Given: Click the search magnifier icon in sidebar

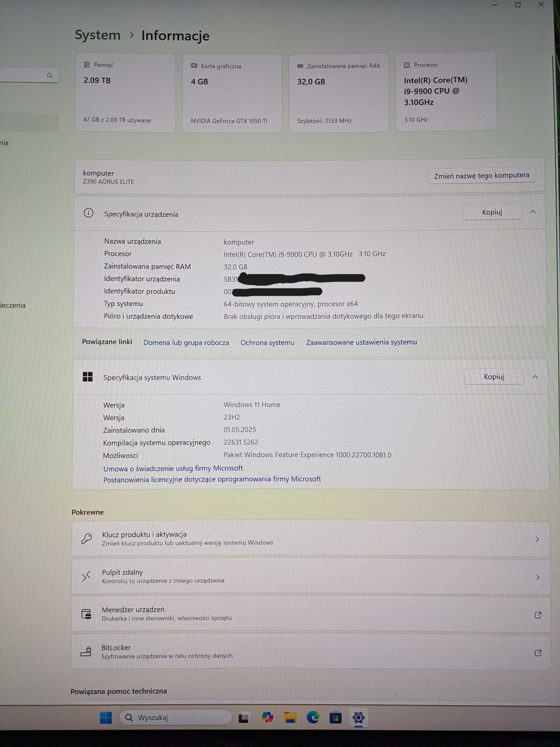Looking at the screenshot, I should pos(50,75).
